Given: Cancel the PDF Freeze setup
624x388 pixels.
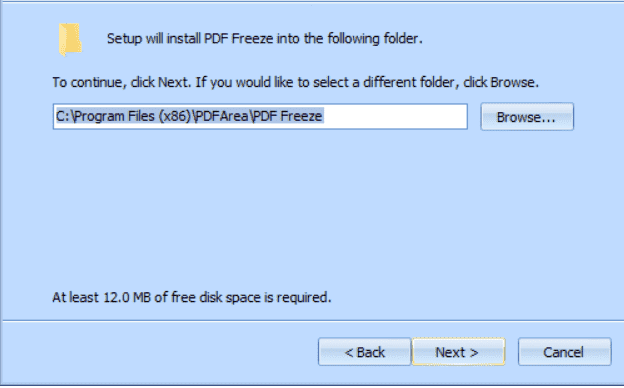Looking at the screenshot, I should coord(564,352).
